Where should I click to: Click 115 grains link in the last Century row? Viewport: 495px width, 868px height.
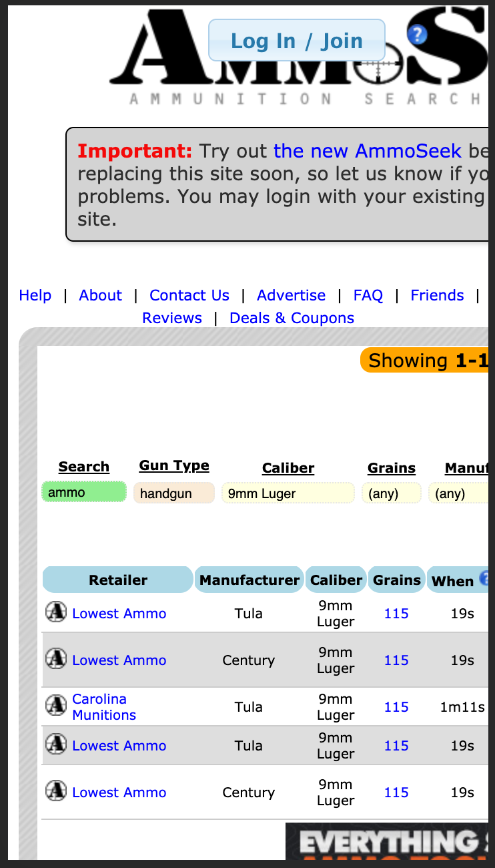(396, 792)
